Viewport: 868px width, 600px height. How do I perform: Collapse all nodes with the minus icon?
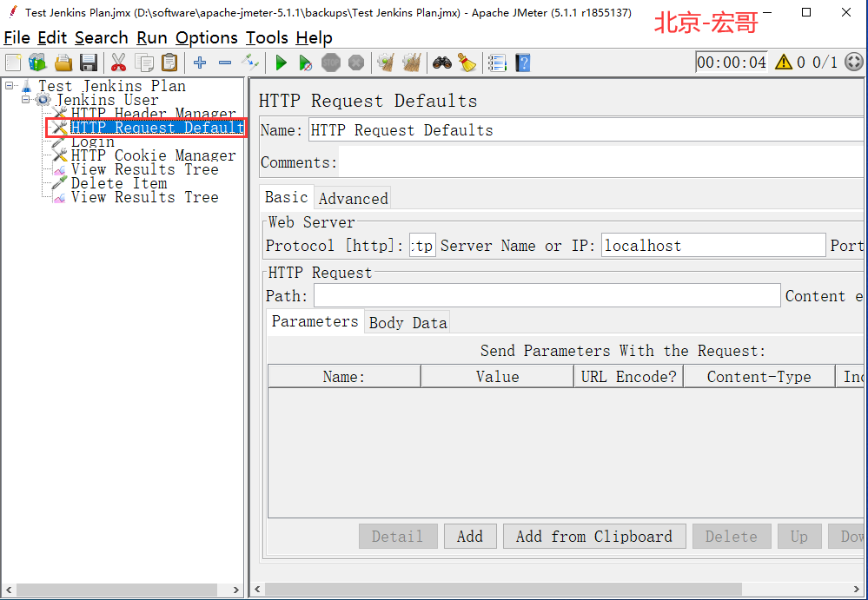225,63
